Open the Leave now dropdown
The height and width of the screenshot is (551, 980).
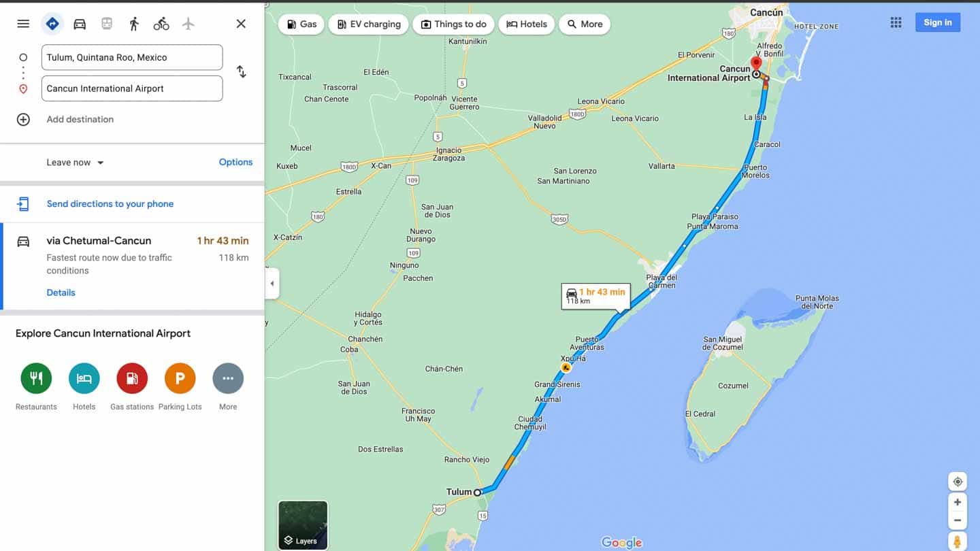pyautogui.click(x=75, y=163)
